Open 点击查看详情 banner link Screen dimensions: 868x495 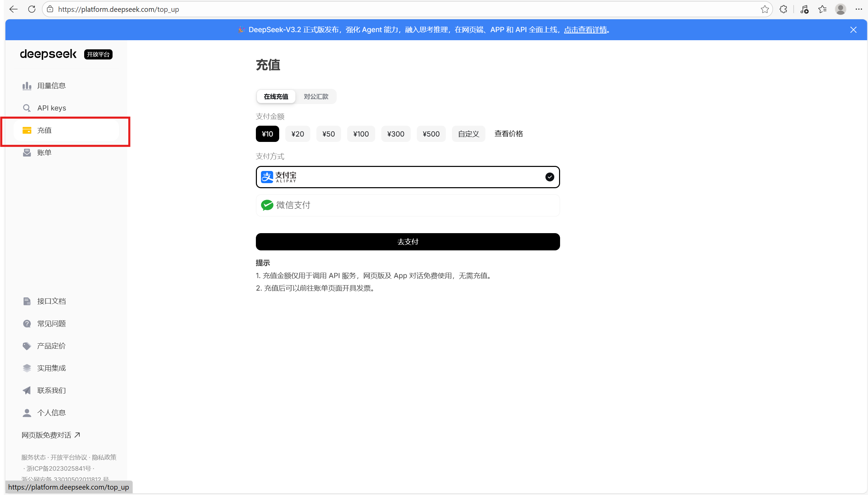tap(585, 30)
